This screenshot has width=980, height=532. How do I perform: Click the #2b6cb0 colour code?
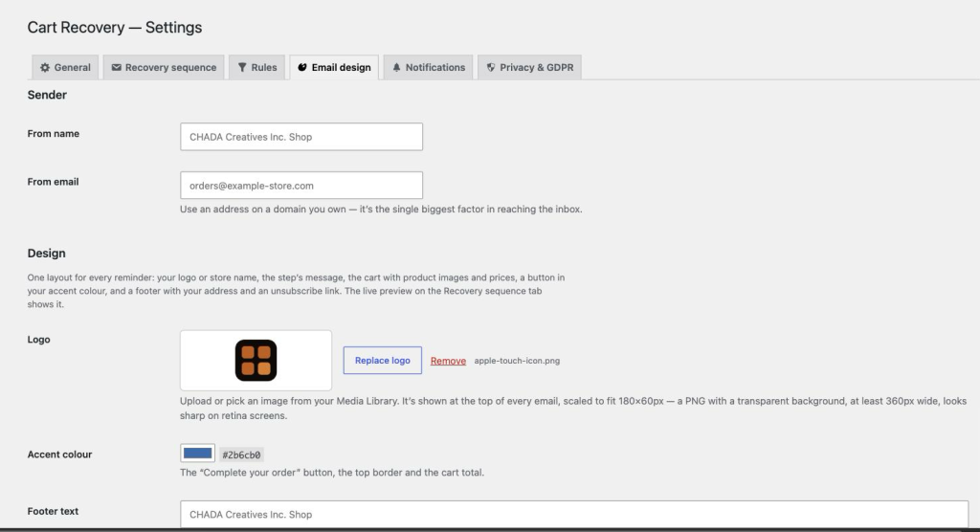click(241, 455)
